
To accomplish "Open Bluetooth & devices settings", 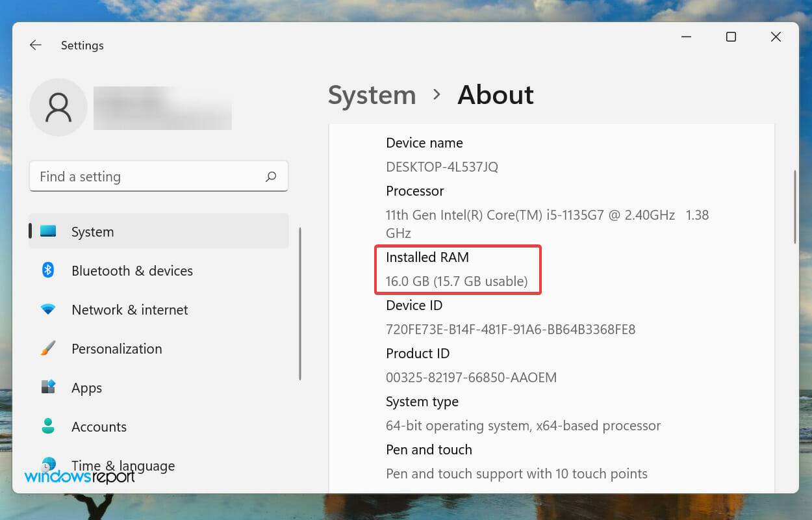I will 48,270.
